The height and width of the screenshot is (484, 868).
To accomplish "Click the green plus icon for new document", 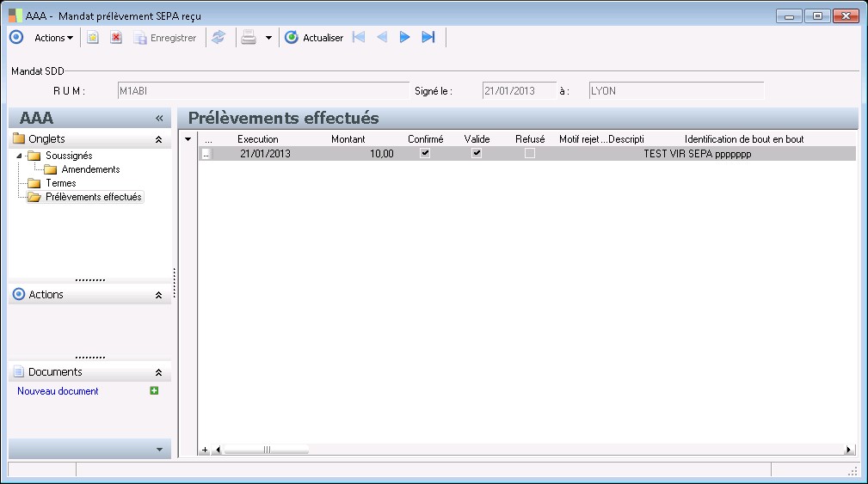I will tap(155, 390).
